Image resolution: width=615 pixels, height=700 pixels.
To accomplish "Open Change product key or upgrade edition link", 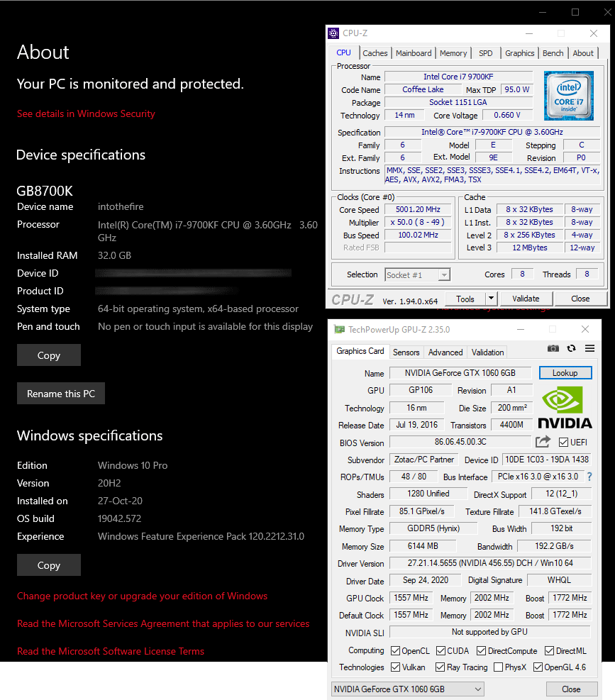I will tap(142, 596).
